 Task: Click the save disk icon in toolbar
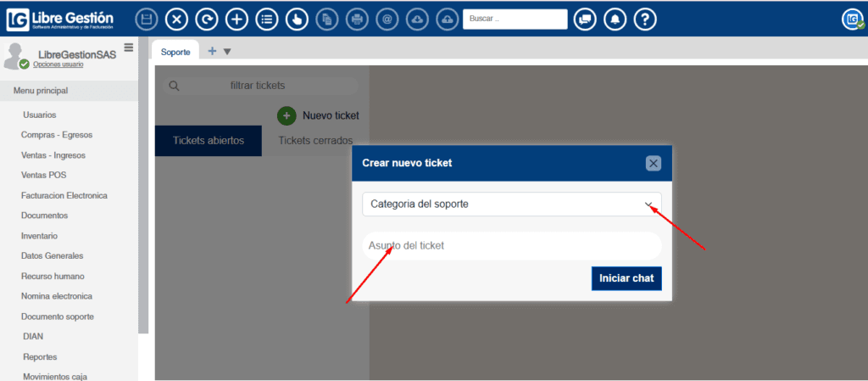[x=146, y=19]
